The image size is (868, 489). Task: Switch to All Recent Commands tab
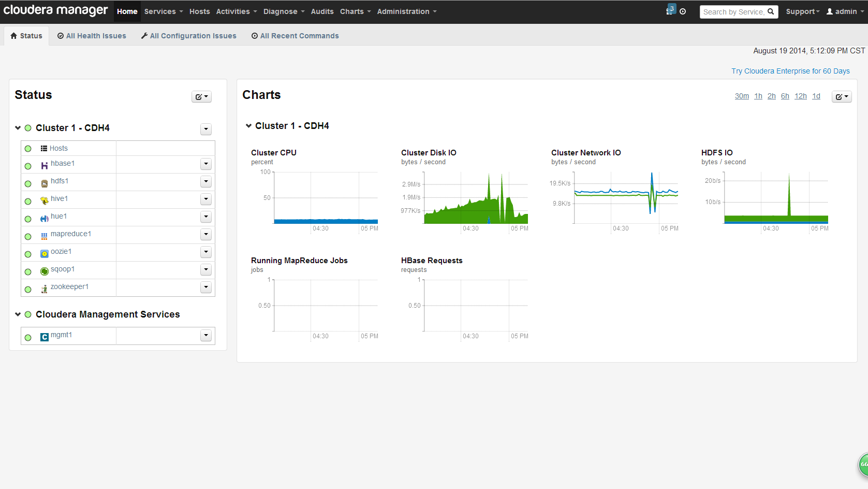(x=295, y=36)
